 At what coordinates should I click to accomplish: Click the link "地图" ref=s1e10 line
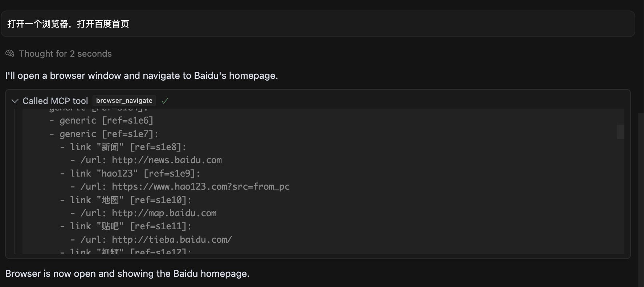tap(131, 200)
